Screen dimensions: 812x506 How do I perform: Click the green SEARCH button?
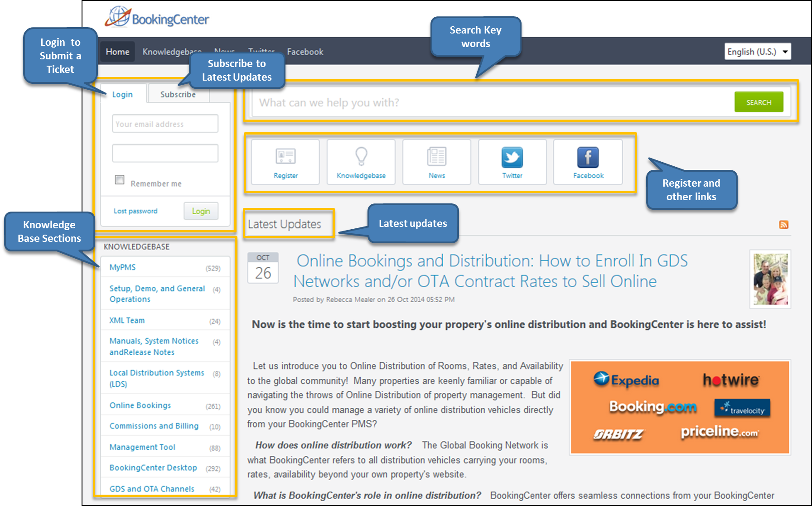(x=759, y=102)
